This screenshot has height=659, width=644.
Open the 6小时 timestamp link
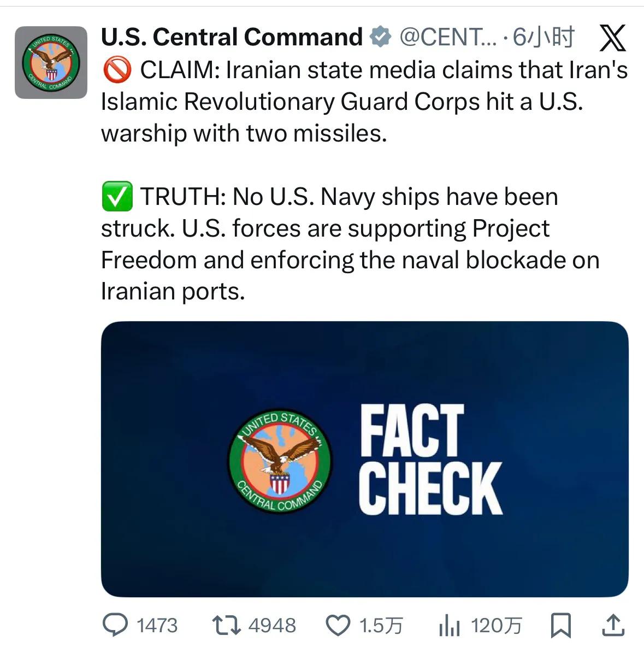click(x=543, y=37)
